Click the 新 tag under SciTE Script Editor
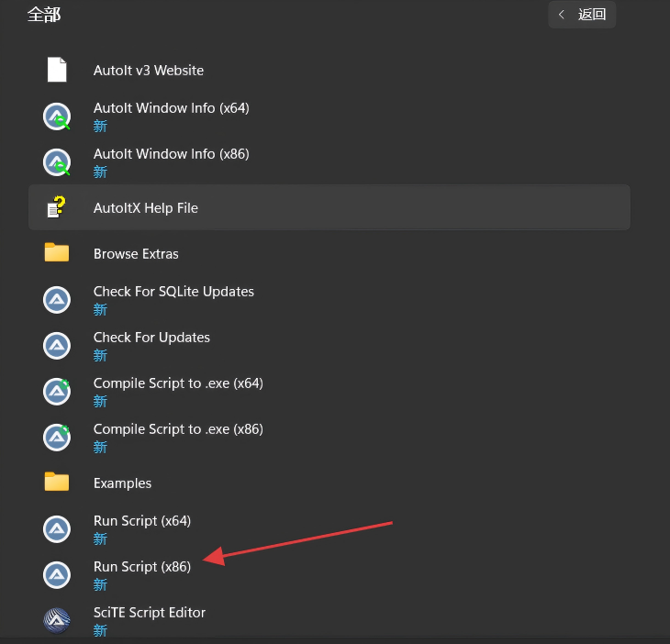The height and width of the screenshot is (644, 670). coord(100,630)
